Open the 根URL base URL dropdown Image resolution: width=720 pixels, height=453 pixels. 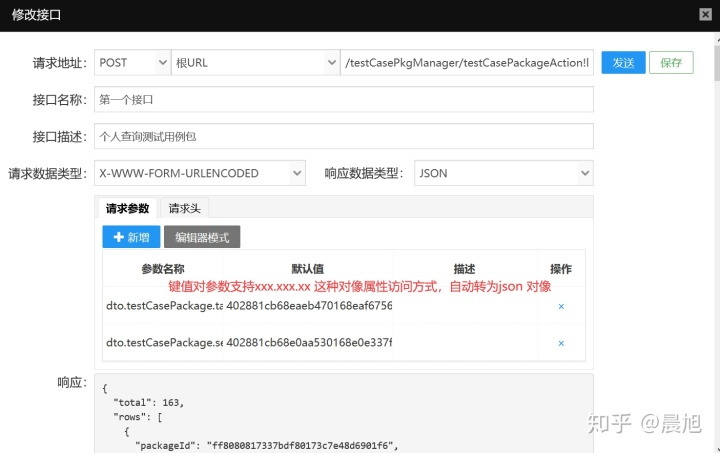click(x=255, y=63)
